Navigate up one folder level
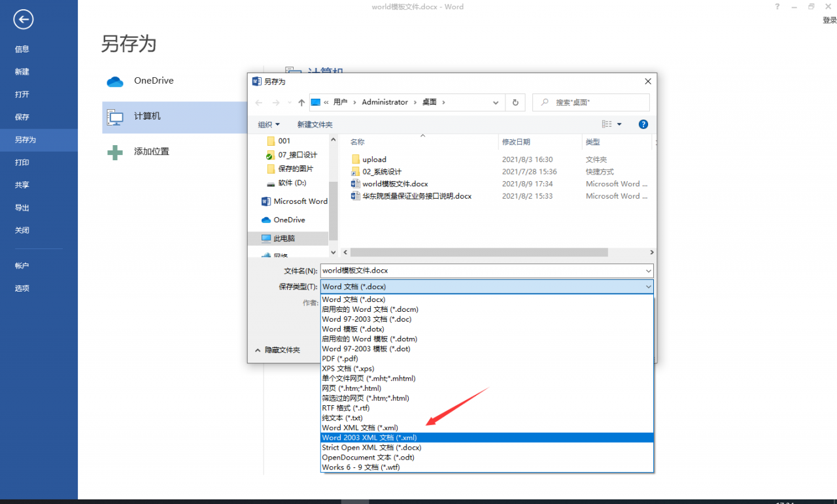This screenshot has height=504, width=837. [x=301, y=103]
